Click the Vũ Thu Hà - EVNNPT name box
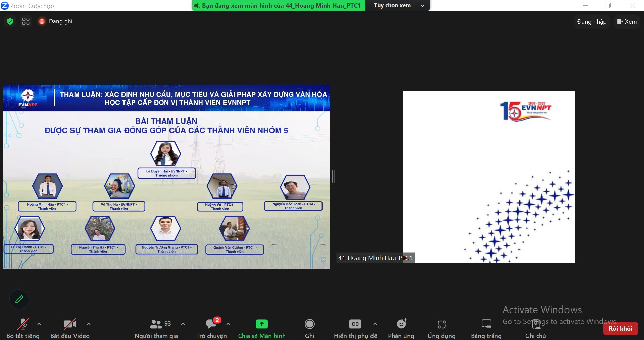644x340 pixels. click(x=119, y=206)
